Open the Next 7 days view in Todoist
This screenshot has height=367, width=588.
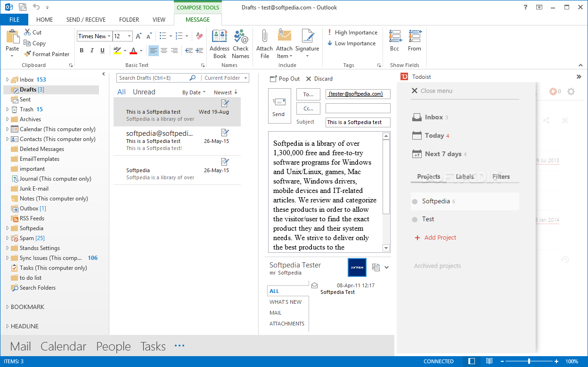439,154
